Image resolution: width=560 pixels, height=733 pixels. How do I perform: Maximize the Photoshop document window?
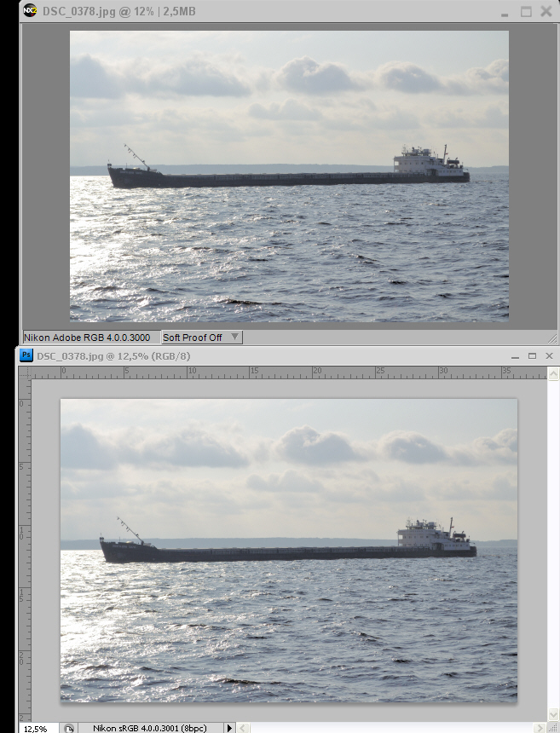532,355
